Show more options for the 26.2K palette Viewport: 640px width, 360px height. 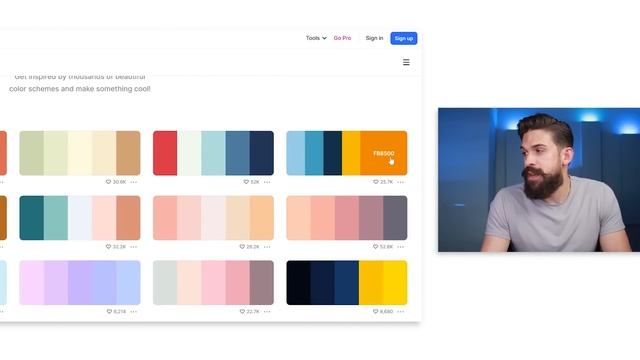pos(267,247)
